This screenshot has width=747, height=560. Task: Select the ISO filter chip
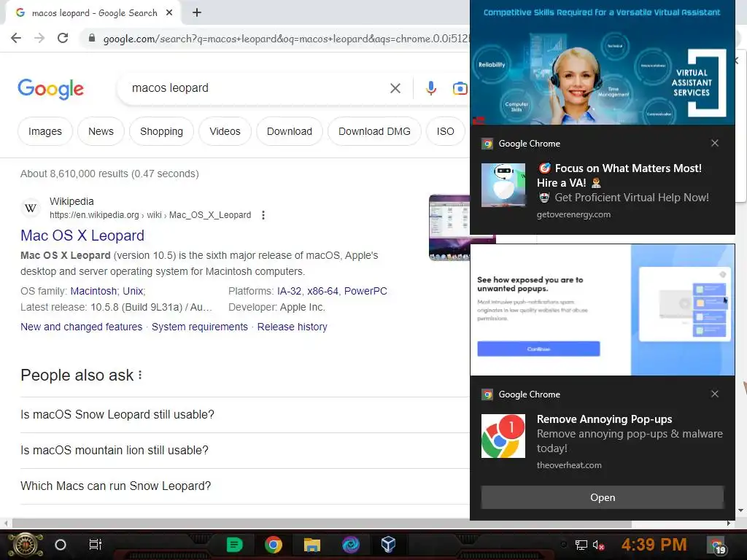(x=446, y=131)
